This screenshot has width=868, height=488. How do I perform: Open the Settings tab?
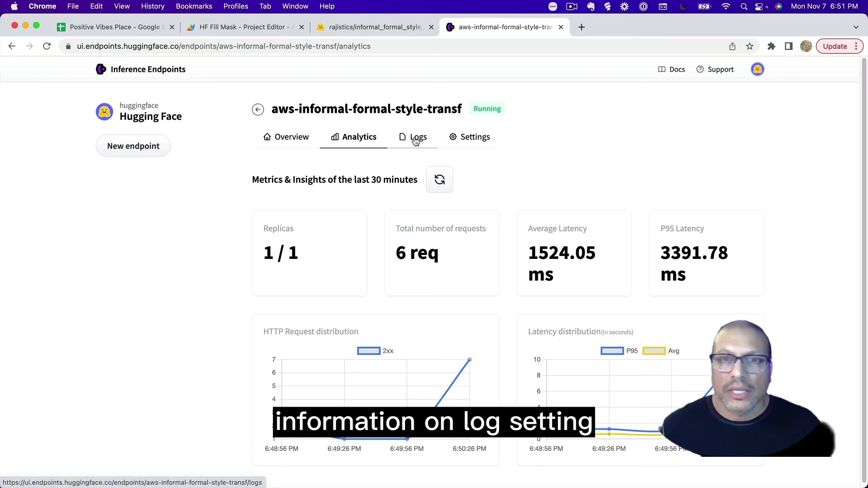469,137
